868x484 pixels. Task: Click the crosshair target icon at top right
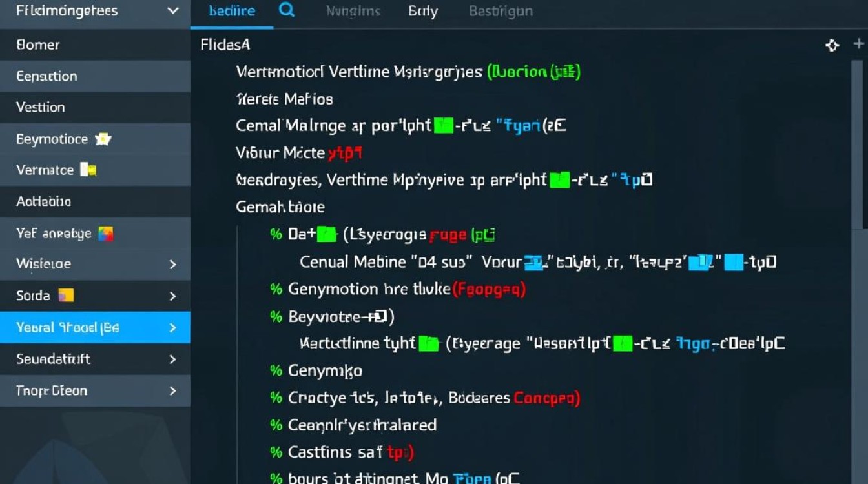832,45
